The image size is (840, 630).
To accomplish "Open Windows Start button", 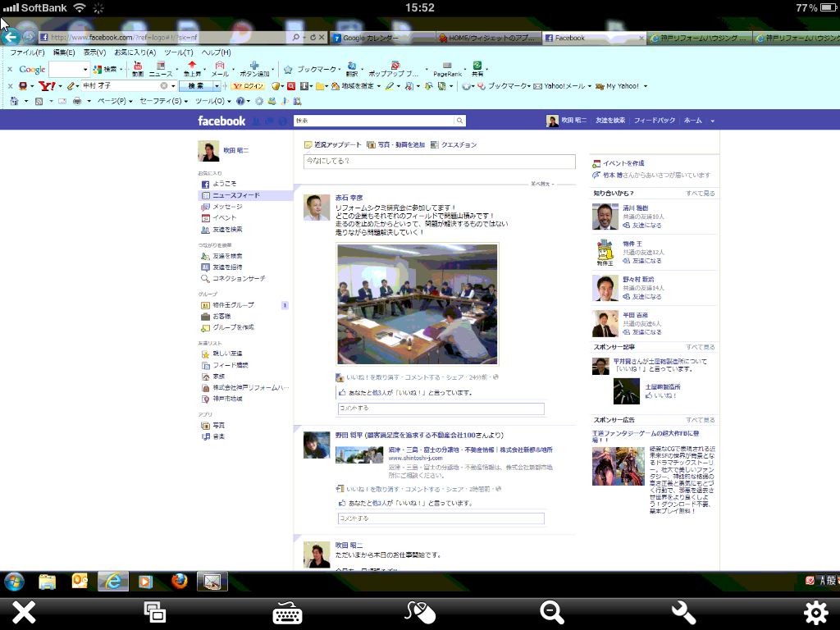I will click(14, 582).
